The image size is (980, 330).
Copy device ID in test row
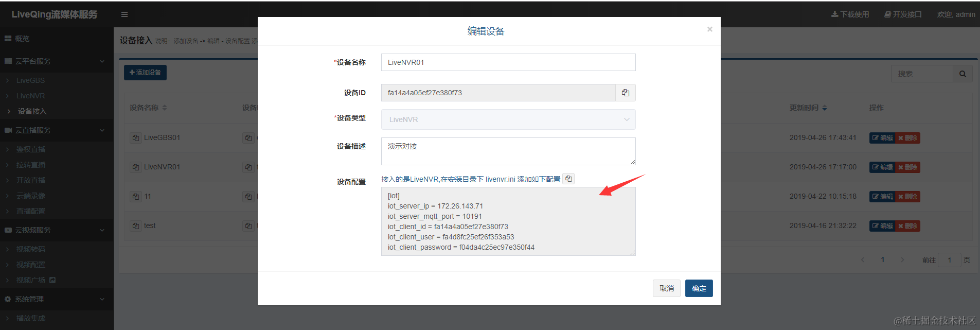pos(248,226)
